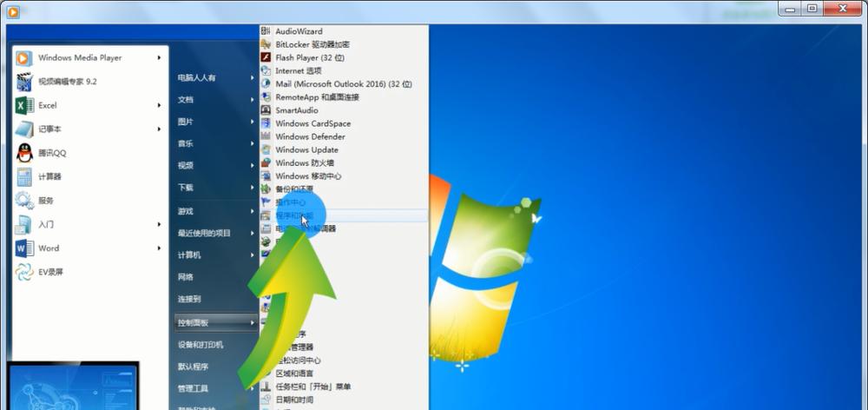Open the 入门 getting-started icon
Screen dimensions: 868x410
pyautogui.click(x=24, y=224)
